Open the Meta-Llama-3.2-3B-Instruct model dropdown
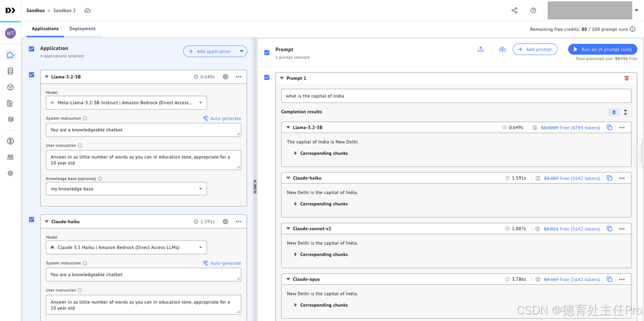Image resolution: width=644 pixels, height=321 pixels. pyautogui.click(x=126, y=103)
